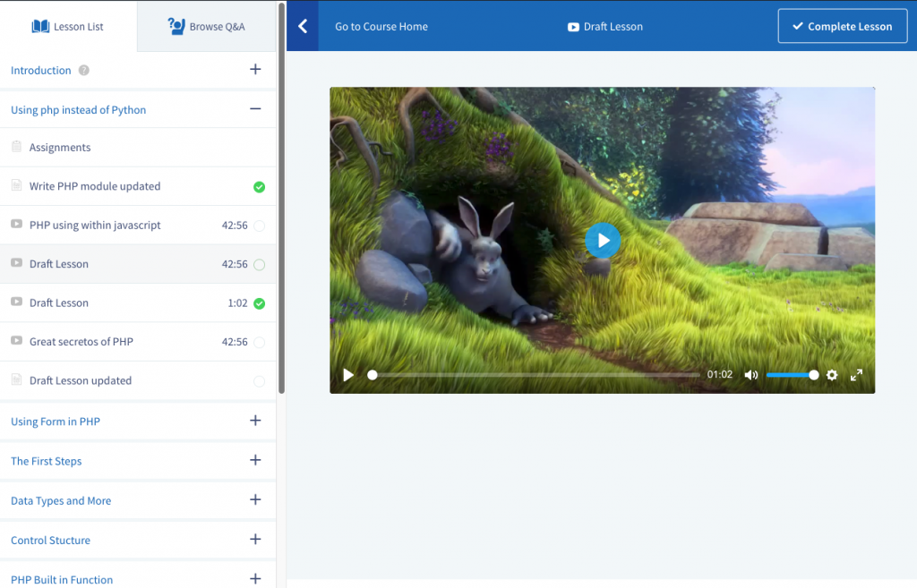The height and width of the screenshot is (588, 917).
Task: Click the video icon next to Great secretos of PHP
Action: coord(16,341)
